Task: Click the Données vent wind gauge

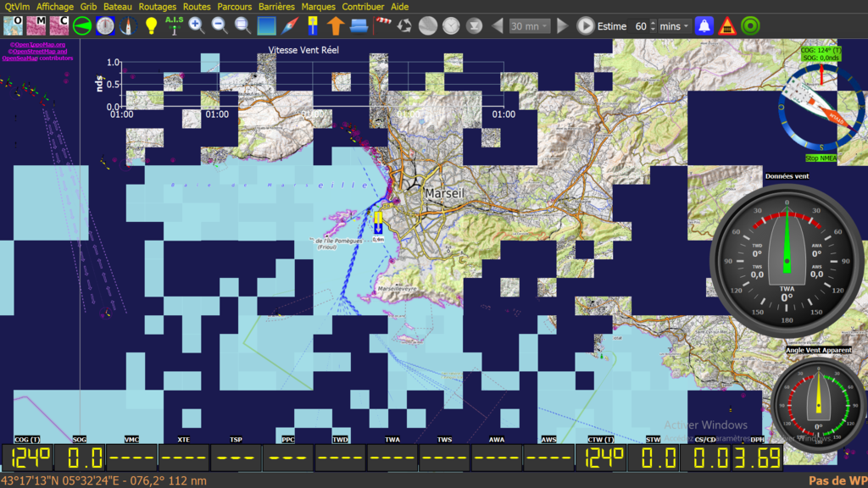Action: click(x=787, y=261)
